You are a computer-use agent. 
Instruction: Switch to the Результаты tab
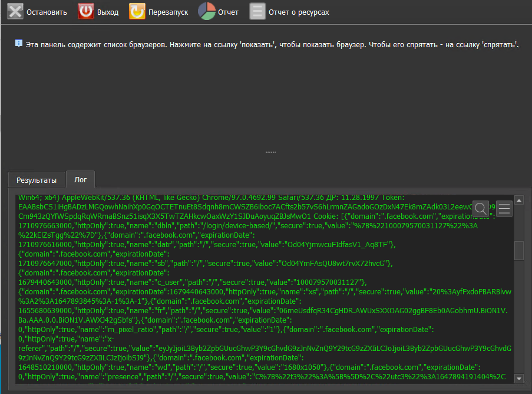37,180
